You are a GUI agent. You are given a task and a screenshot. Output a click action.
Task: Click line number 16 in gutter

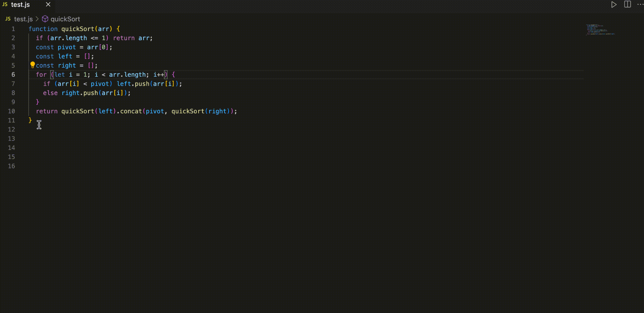12,166
